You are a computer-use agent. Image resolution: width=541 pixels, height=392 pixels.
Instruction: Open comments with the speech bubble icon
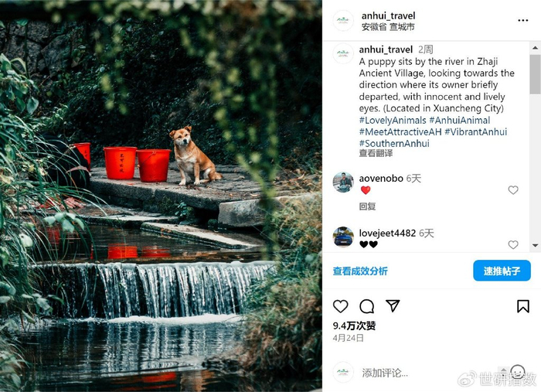(366, 306)
